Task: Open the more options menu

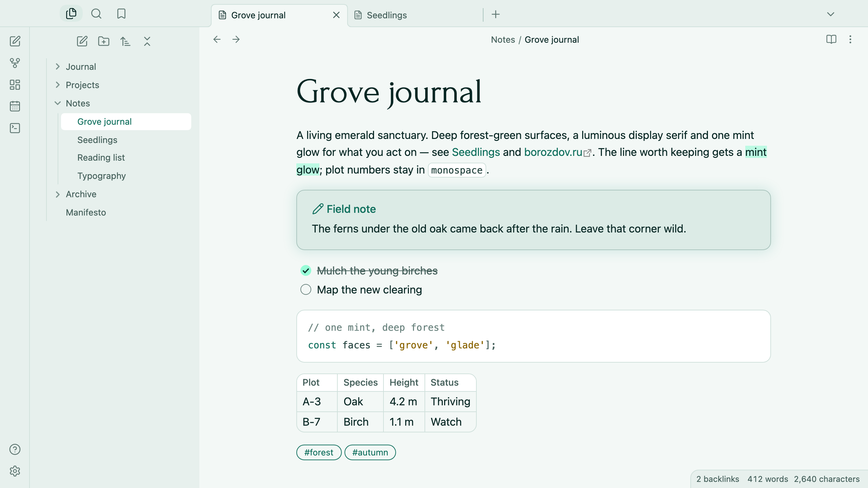Action: point(850,39)
